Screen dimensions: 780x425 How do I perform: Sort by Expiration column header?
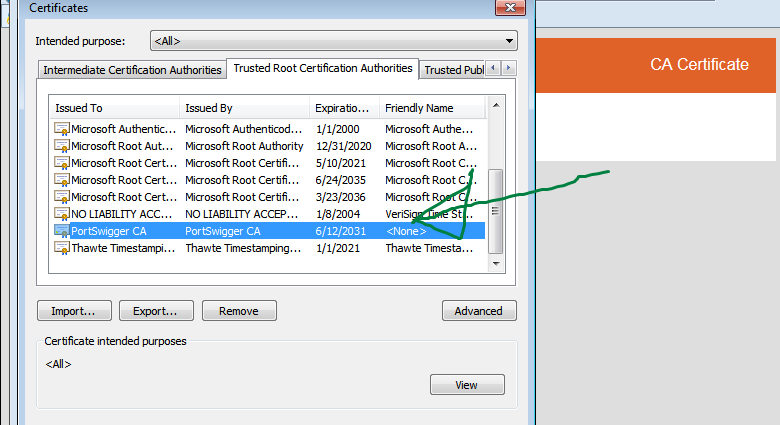344,108
